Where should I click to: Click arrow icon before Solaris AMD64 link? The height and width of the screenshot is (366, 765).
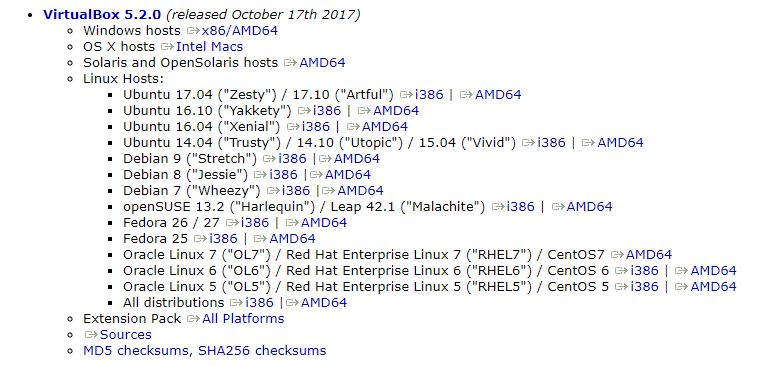click(x=291, y=63)
